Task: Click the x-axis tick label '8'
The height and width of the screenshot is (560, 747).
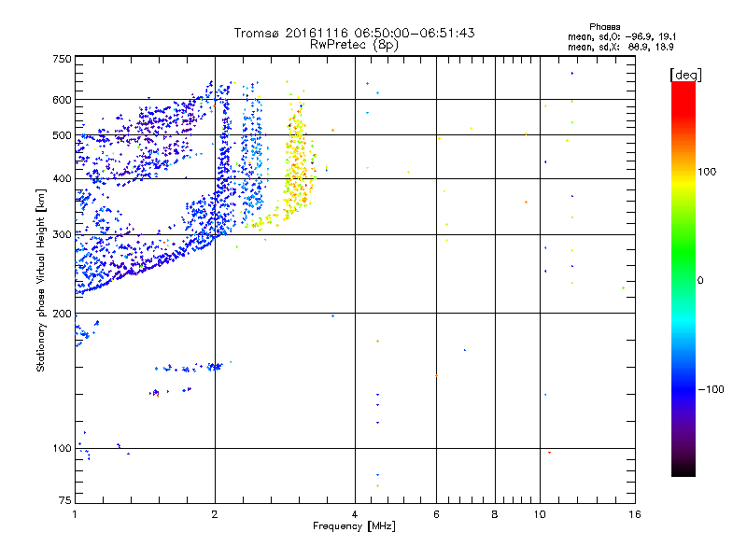Action: (x=495, y=514)
